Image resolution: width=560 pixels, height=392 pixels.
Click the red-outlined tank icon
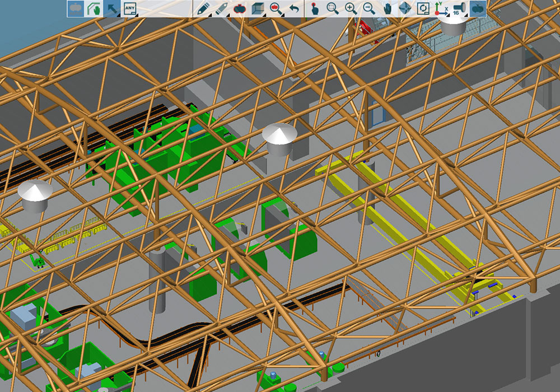(240, 8)
